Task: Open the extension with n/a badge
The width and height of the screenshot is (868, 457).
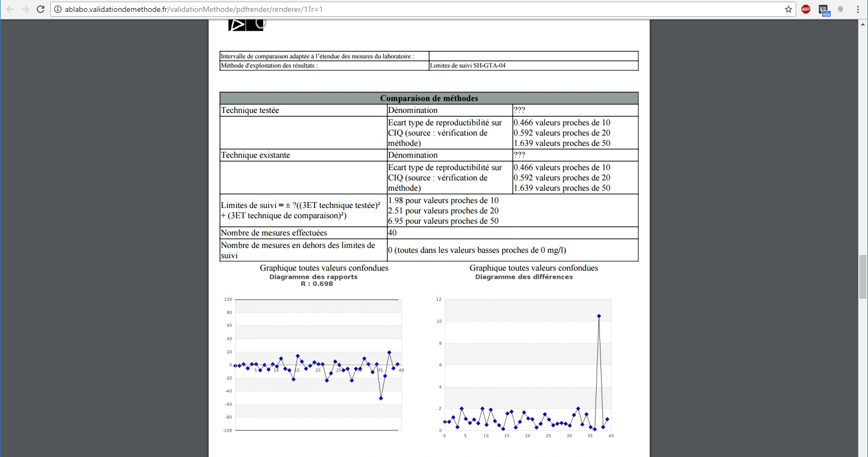Action: (824, 10)
